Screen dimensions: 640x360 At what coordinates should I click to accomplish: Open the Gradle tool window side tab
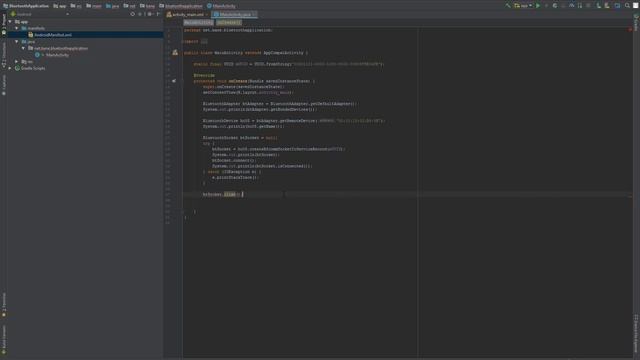[x=636, y=23]
